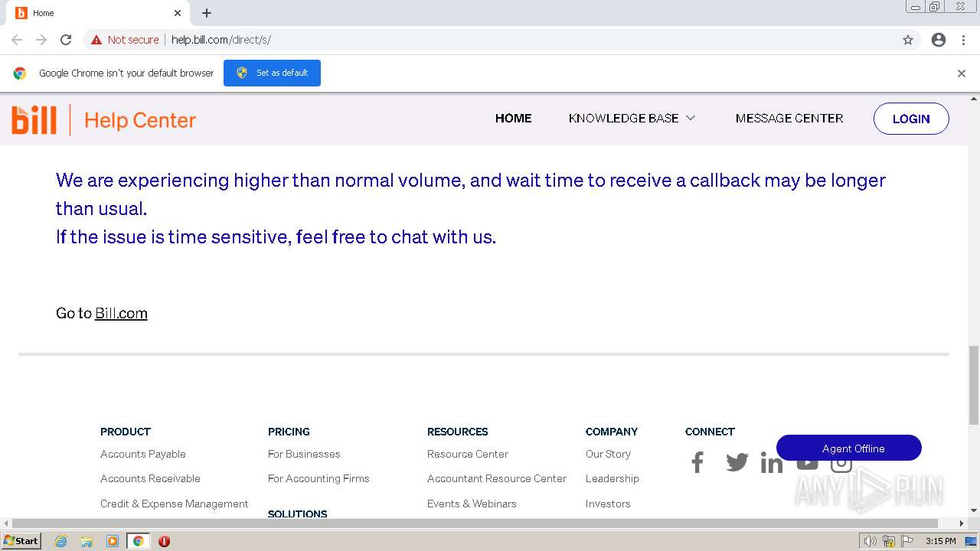Open the Twitter social icon
Image resolution: width=980 pixels, height=551 pixels.
coord(737,462)
